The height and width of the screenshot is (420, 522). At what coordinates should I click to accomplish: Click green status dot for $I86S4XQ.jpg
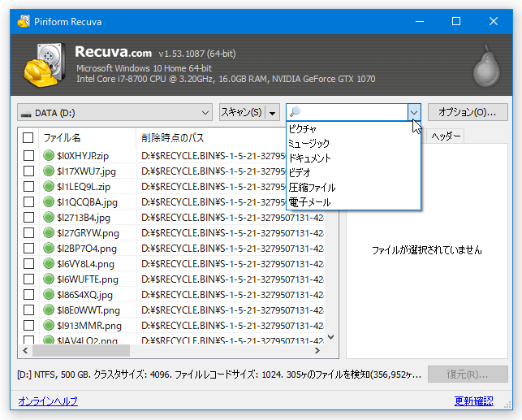(x=49, y=294)
